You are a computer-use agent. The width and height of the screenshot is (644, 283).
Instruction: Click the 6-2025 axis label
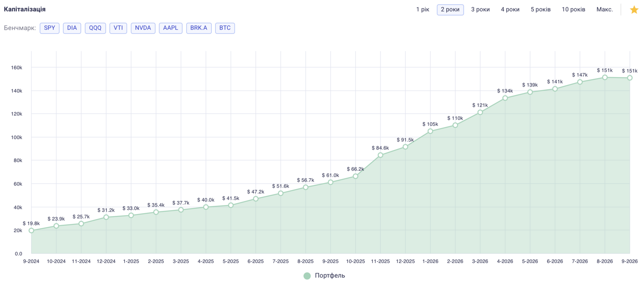[256, 261]
